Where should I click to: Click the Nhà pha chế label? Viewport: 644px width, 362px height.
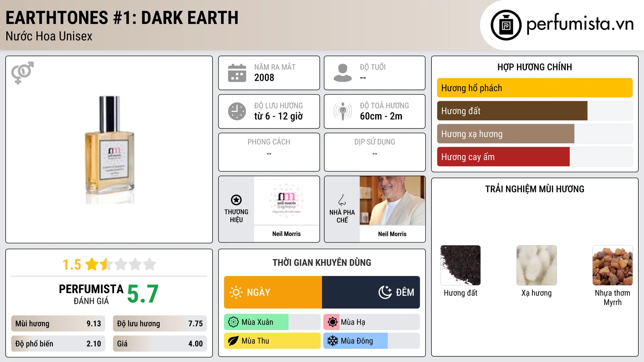point(342,216)
